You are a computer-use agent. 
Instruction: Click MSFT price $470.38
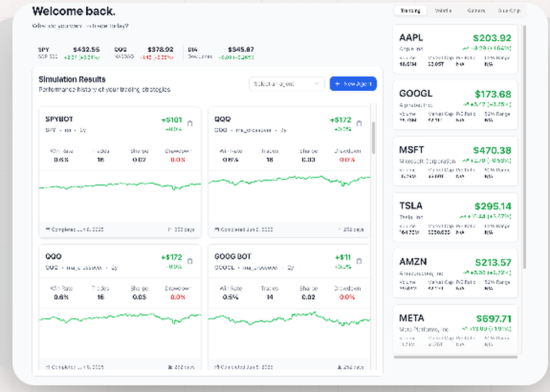click(492, 151)
